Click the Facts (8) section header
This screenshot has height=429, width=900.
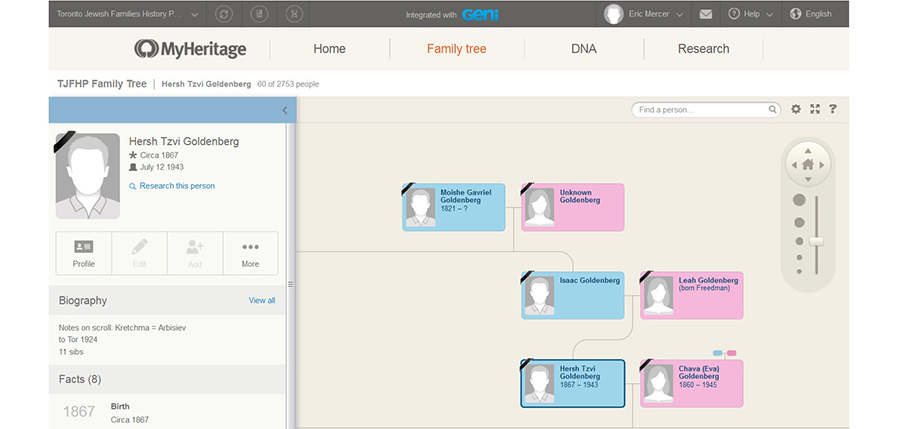[167, 379]
